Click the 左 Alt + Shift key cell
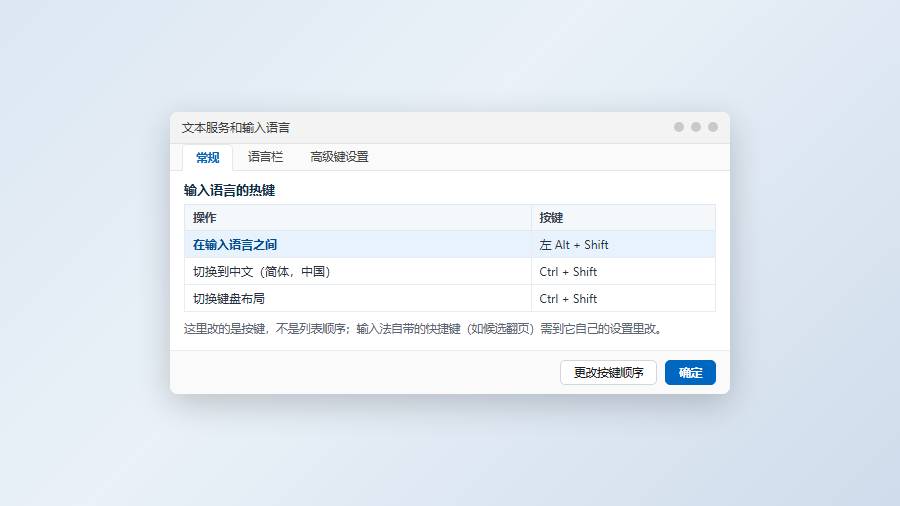900x506 pixels. tap(623, 244)
